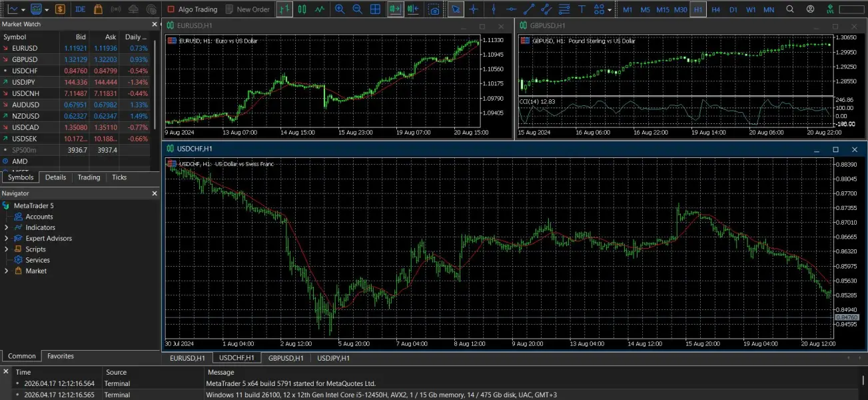Open the MQL5 IDE editor
This screenshot has height=400, width=868.
point(81,9)
